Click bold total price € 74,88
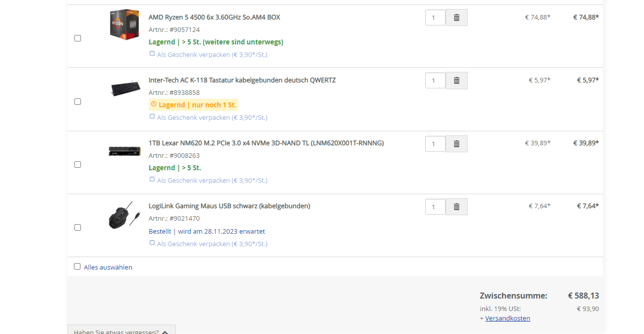This screenshot has height=334, width=644. pyautogui.click(x=586, y=17)
